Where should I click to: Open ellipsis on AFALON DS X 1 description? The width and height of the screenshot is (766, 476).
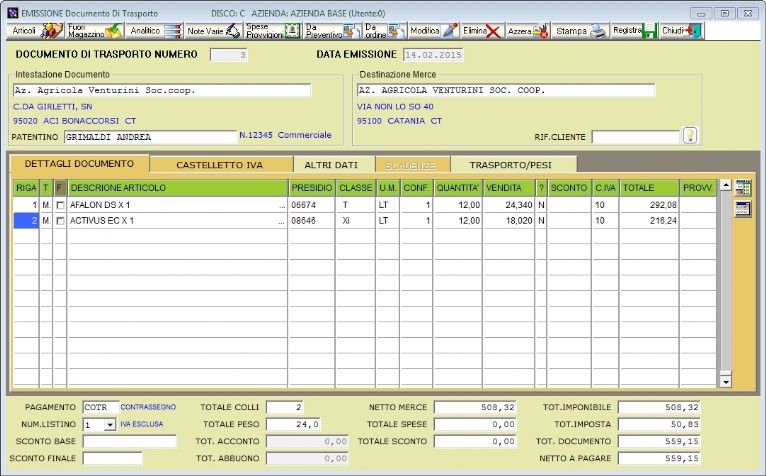pos(282,206)
